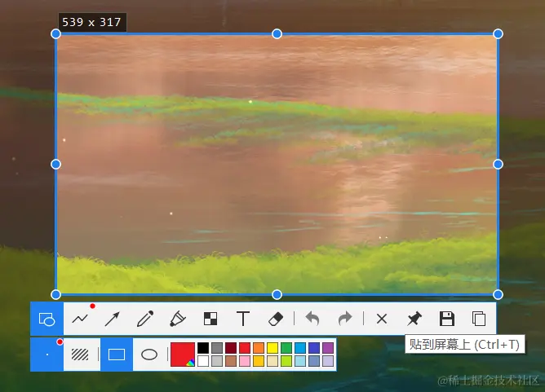Click the top-middle selection handle

(277, 33)
